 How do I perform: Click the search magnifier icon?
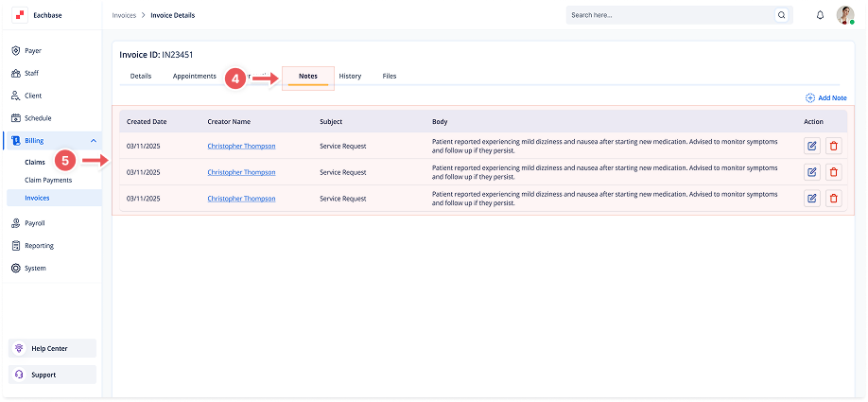pos(781,15)
